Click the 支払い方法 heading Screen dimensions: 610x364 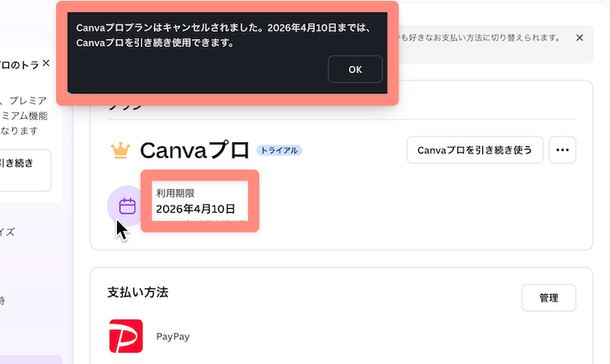(x=137, y=292)
